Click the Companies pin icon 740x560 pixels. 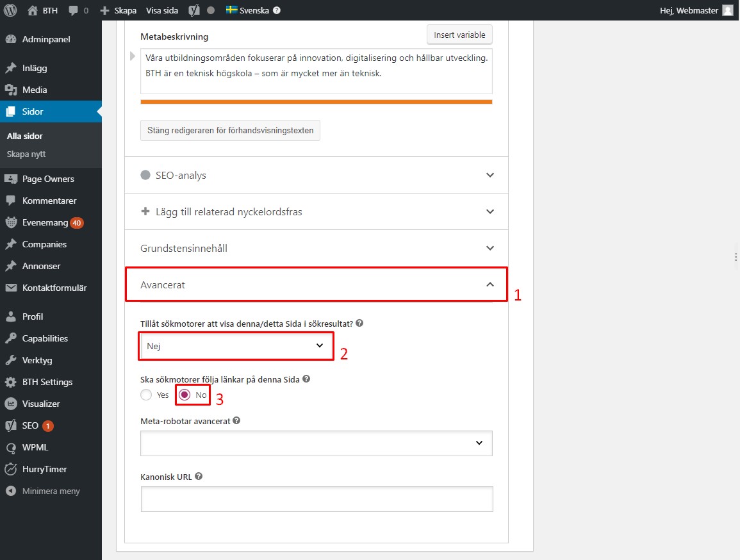[x=11, y=244]
